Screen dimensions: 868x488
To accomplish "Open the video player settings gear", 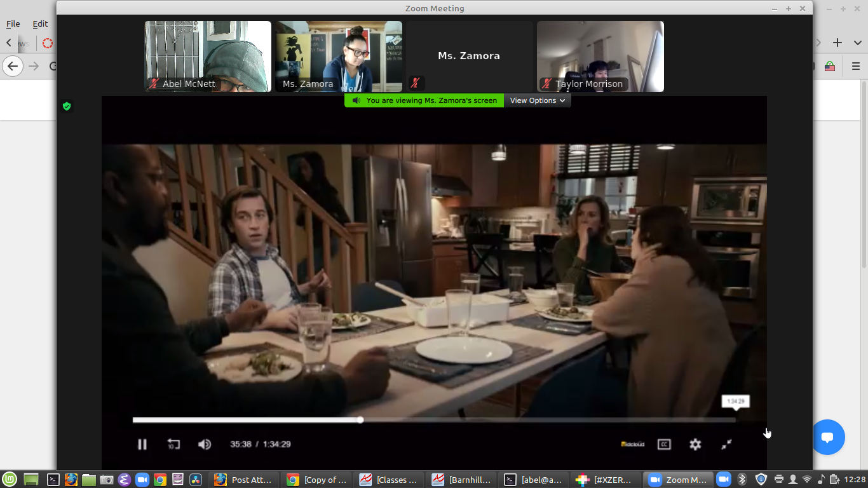I will point(695,444).
